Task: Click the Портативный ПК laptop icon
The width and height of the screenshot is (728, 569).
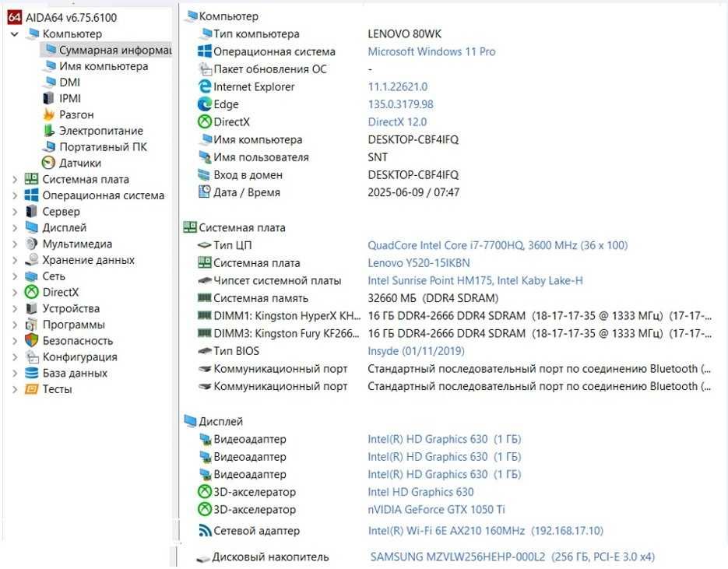Action: [49, 146]
